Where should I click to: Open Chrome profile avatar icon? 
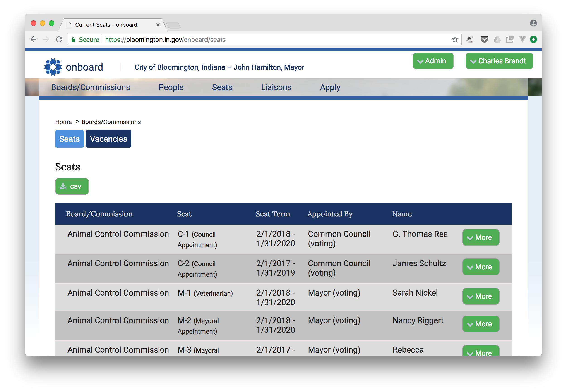533,23
